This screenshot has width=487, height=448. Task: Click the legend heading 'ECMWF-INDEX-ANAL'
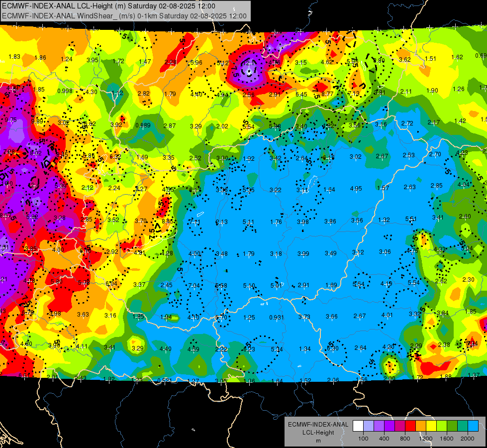click(318, 425)
